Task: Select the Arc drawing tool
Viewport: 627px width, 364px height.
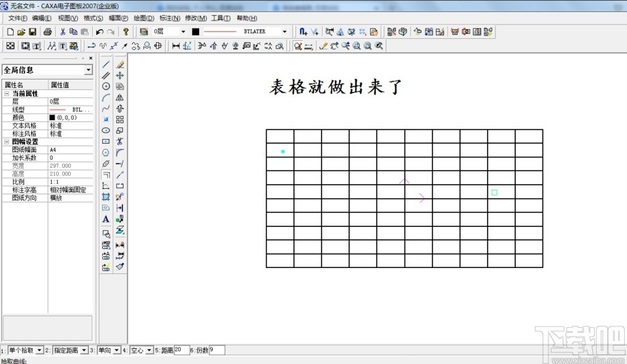Action: (106, 97)
